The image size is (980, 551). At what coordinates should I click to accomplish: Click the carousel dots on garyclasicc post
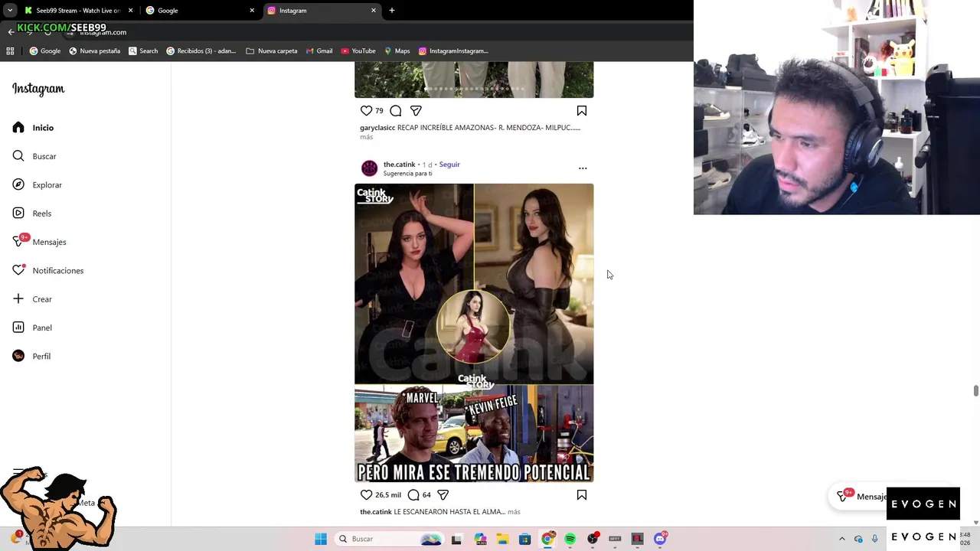(474, 89)
